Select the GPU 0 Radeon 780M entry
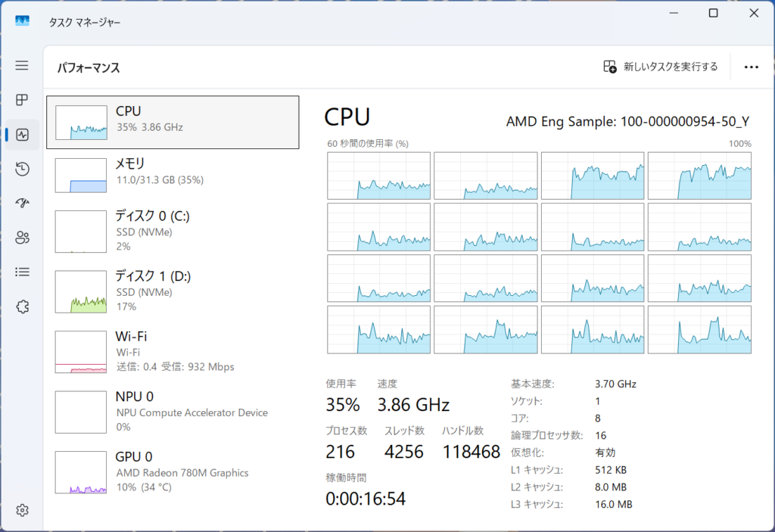The width and height of the screenshot is (775, 532). pyautogui.click(x=173, y=471)
